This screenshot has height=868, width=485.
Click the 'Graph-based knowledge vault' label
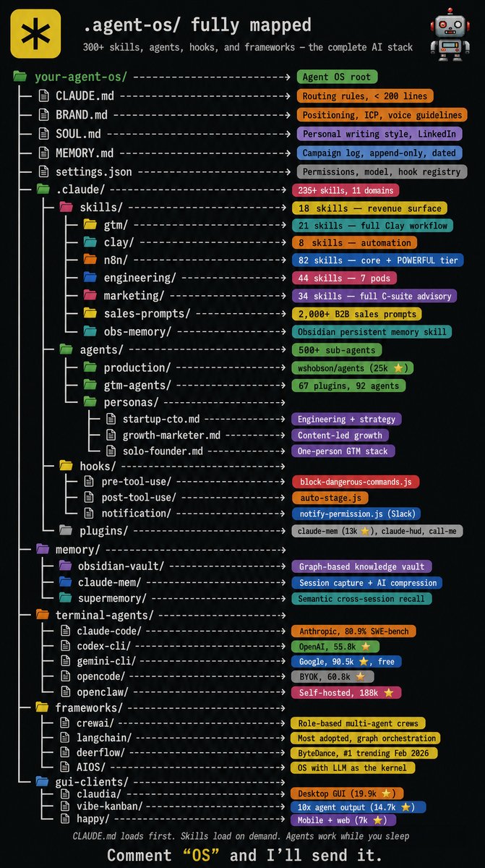pyautogui.click(x=362, y=566)
